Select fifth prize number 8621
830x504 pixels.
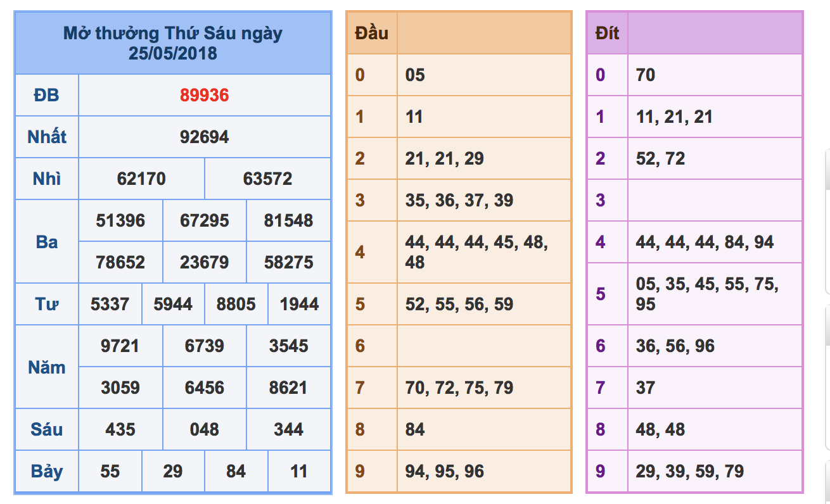click(x=288, y=388)
